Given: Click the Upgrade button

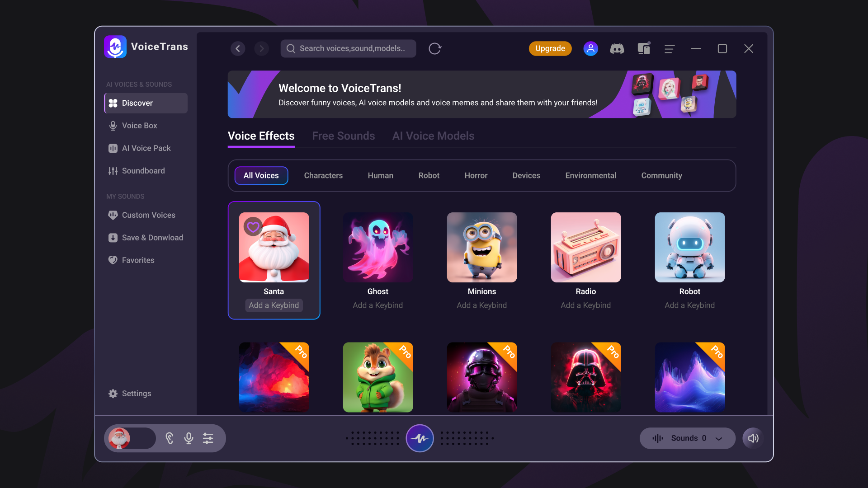Looking at the screenshot, I should pyautogui.click(x=550, y=48).
